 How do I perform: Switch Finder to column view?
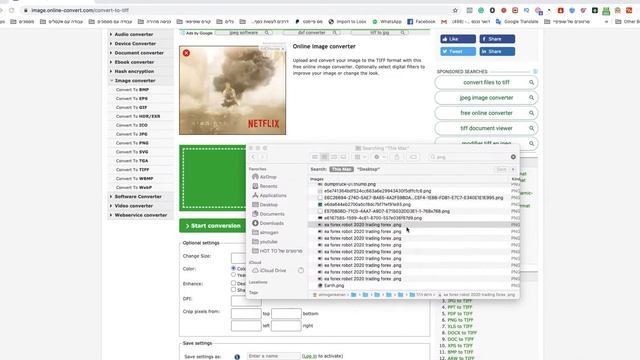[334, 157]
